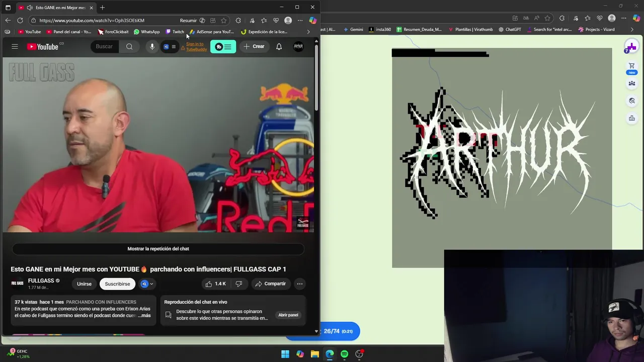This screenshot has height=362, width=644.
Task: Open the leaderboard chart icon in right sidebar
Action: (x=631, y=118)
